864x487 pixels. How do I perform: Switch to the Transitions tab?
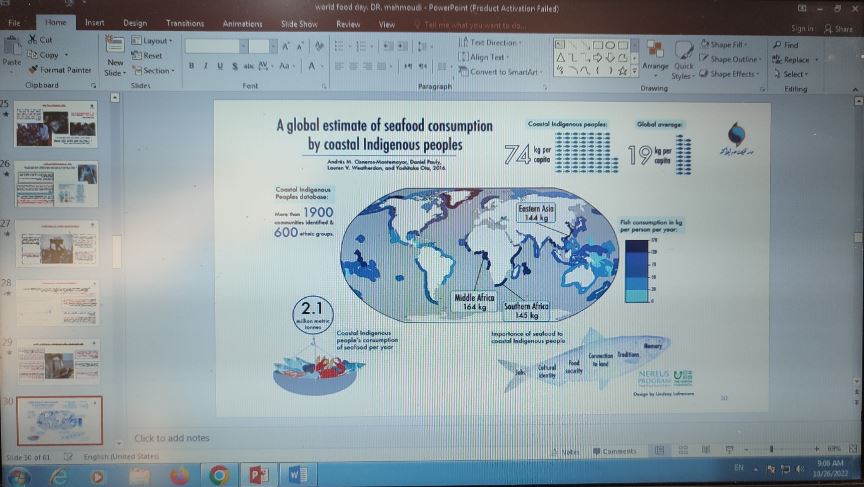tap(184, 22)
